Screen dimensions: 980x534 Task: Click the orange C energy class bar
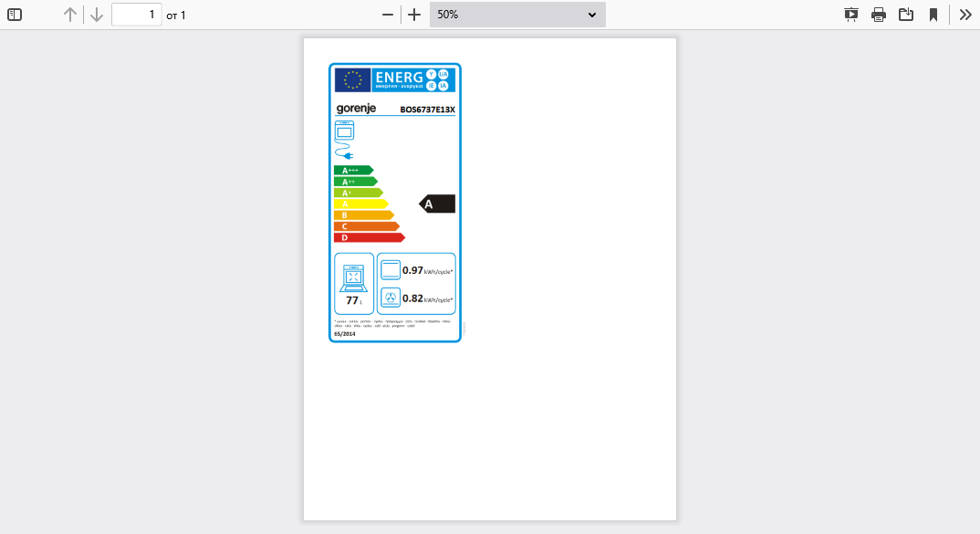367,226
